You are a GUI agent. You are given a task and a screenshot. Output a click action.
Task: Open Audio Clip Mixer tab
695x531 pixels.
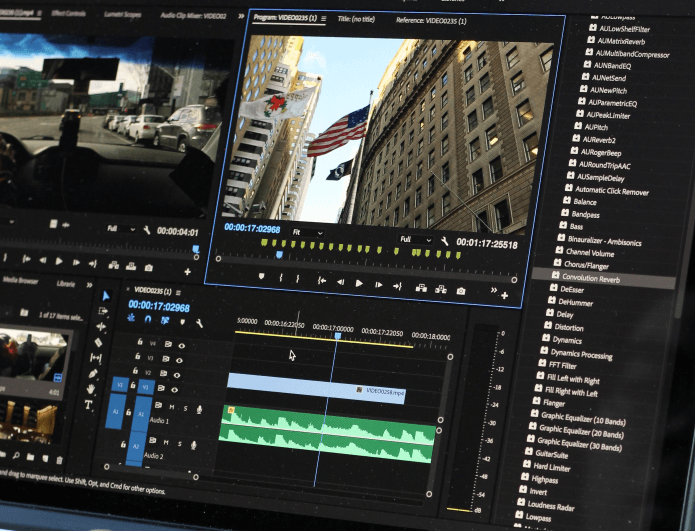coord(193,16)
